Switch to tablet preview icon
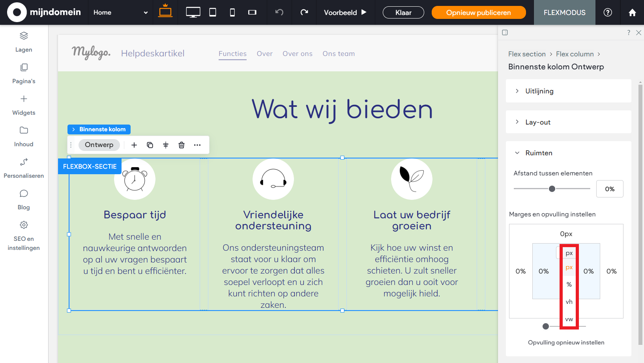Image resolution: width=644 pixels, height=363 pixels. [213, 12]
